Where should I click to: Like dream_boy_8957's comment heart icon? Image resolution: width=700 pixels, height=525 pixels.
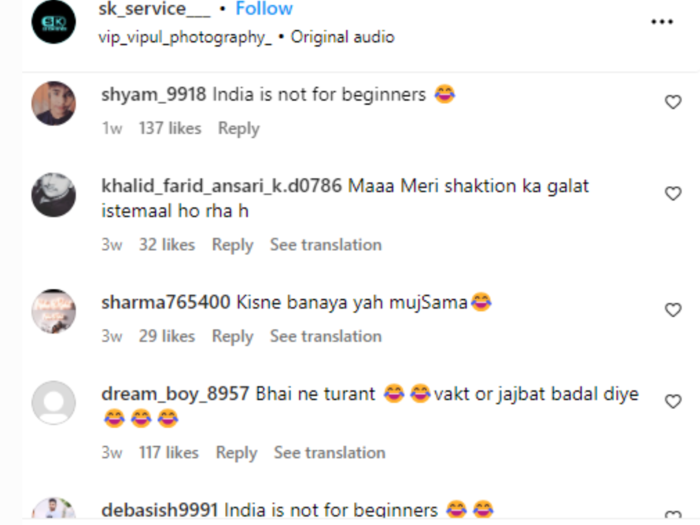[673, 401]
